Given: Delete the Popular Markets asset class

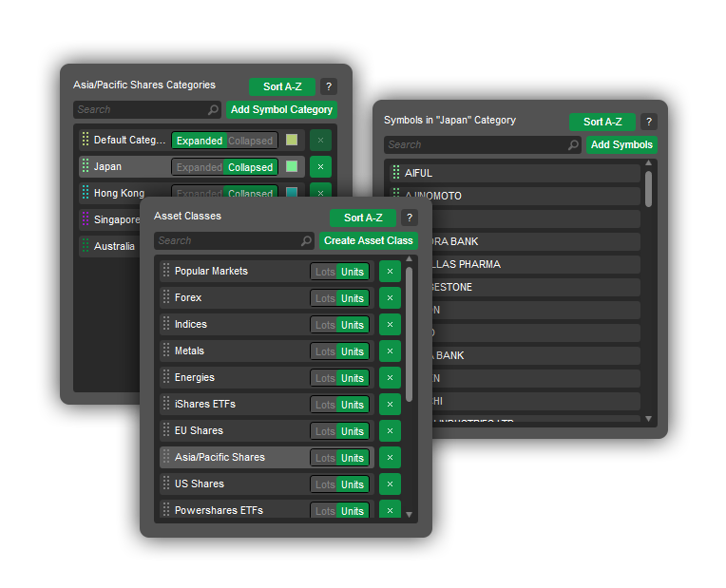Looking at the screenshot, I should (390, 272).
